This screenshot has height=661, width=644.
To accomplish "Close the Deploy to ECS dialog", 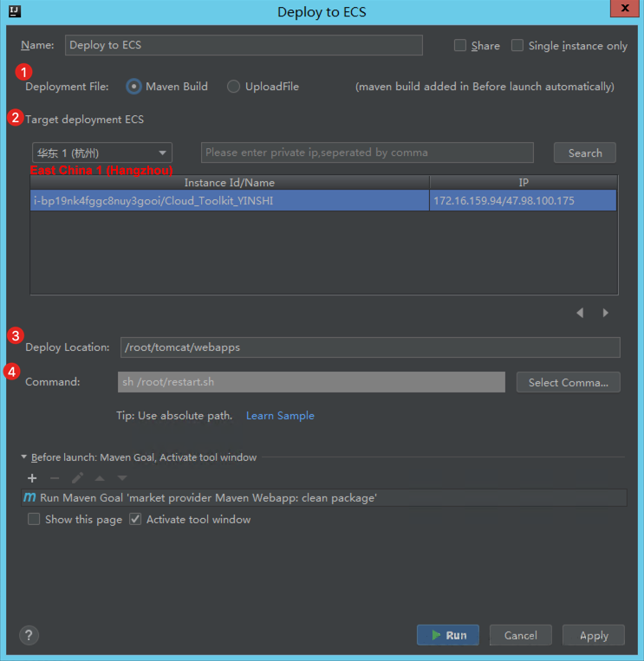I will (625, 8).
